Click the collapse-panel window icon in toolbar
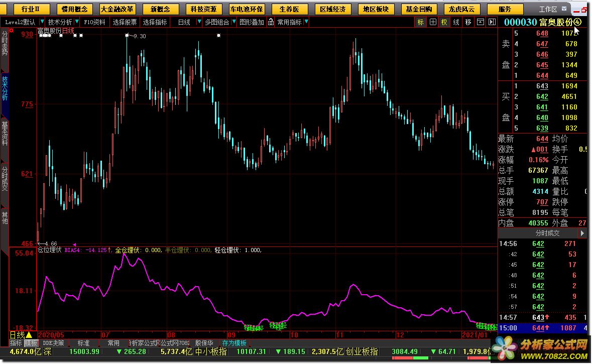Screen dimensions: 592x364 tap(480, 22)
